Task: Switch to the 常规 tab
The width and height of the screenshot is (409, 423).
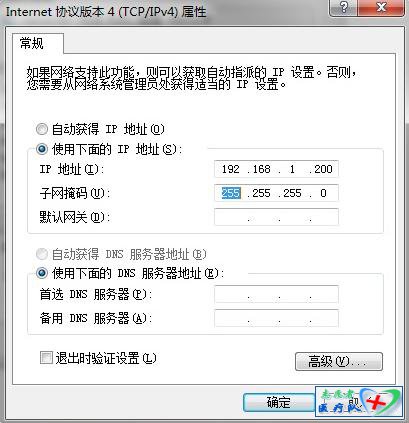Action: coord(32,43)
